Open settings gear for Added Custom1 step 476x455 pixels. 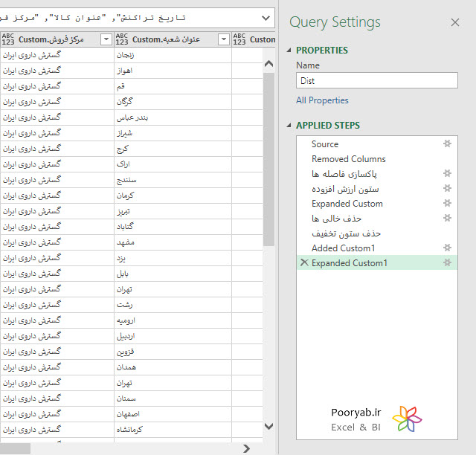coord(447,248)
